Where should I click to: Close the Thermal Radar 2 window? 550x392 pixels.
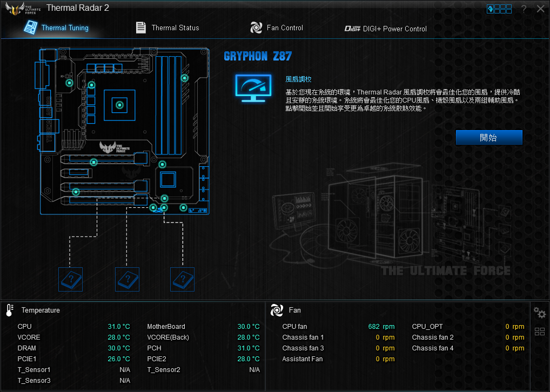point(540,9)
